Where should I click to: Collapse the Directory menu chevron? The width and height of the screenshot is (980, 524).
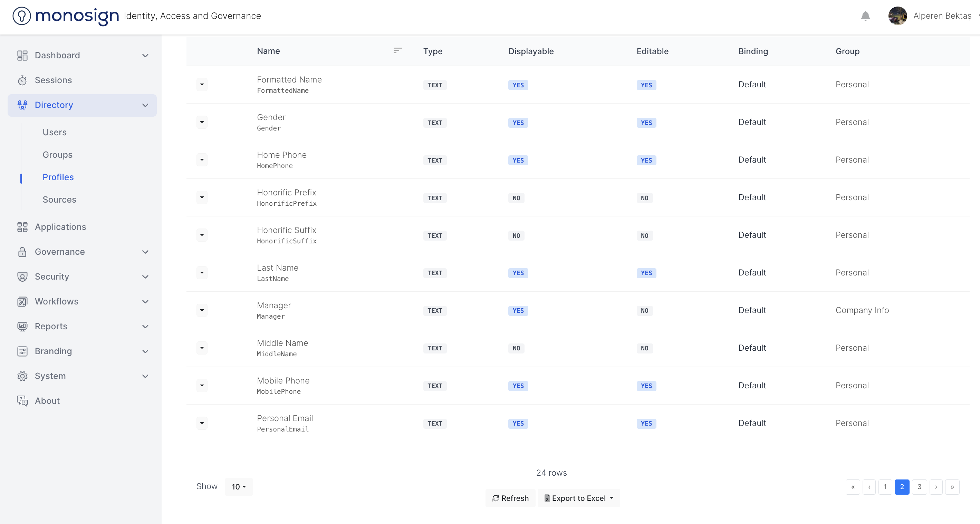point(145,105)
